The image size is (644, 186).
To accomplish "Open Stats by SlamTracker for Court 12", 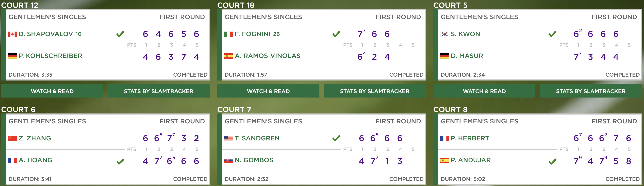I will 158,91.
